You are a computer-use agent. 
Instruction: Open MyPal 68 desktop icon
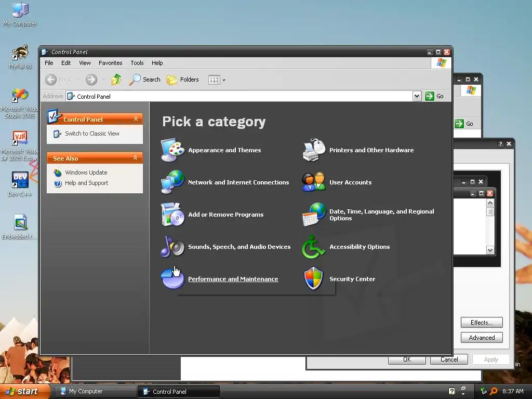(20, 57)
